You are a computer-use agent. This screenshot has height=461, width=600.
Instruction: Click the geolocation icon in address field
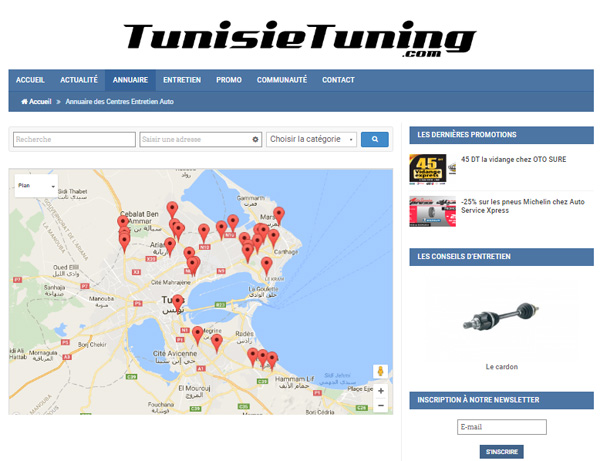point(255,140)
